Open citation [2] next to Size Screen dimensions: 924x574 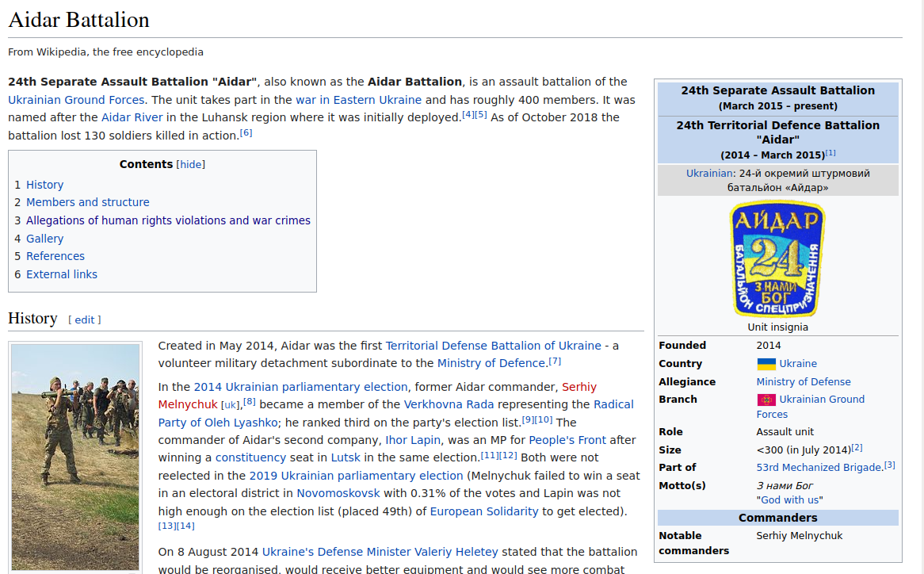pyautogui.click(x=857, y=448)
